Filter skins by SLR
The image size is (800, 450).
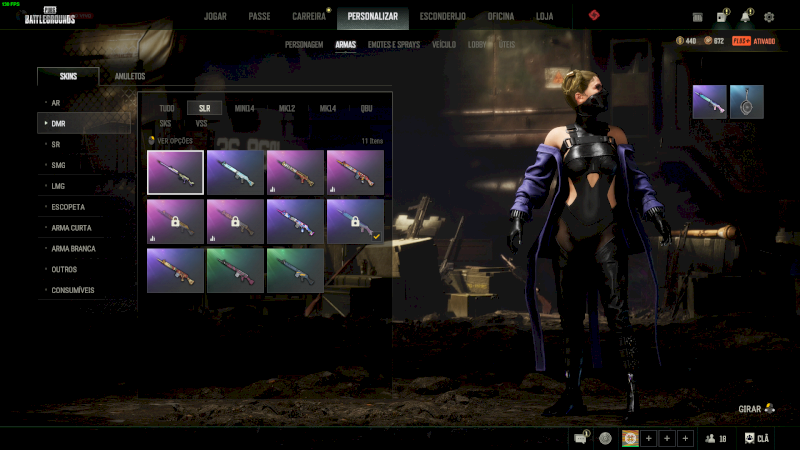204,108
